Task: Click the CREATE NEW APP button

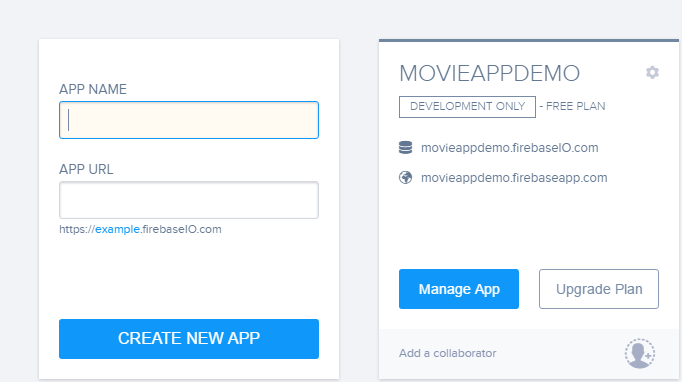Action: coord(189,339)
